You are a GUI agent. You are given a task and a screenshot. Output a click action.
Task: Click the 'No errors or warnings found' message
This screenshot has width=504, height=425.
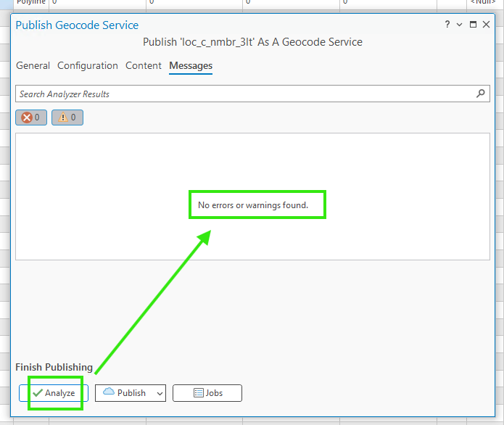[253, 205]
